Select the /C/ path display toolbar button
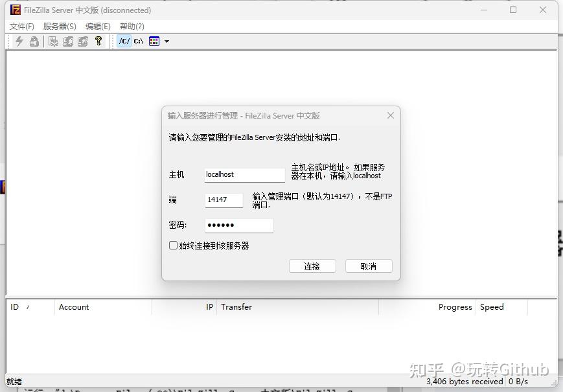The image size is (563, 392). [124, 41]
